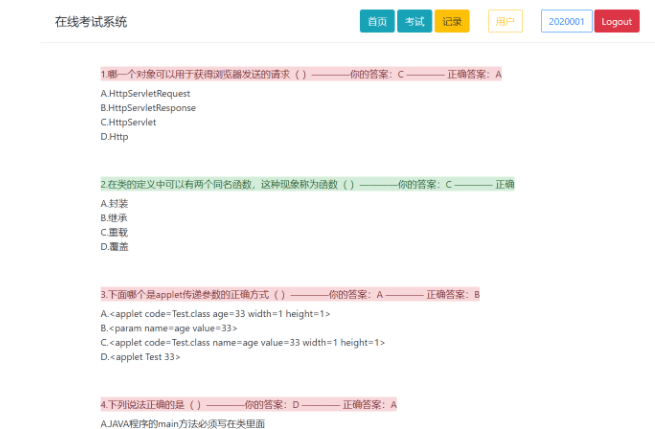This screenshot has height=429, width=655.
Task: Click option C.HttpServlet
Action: point(128,122)
